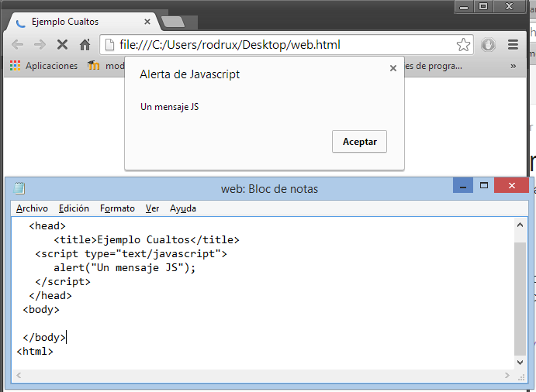The width and height of the screenshot is (536, 392).
Task: Close the Bloc de notas window
Action: [511, 185]
